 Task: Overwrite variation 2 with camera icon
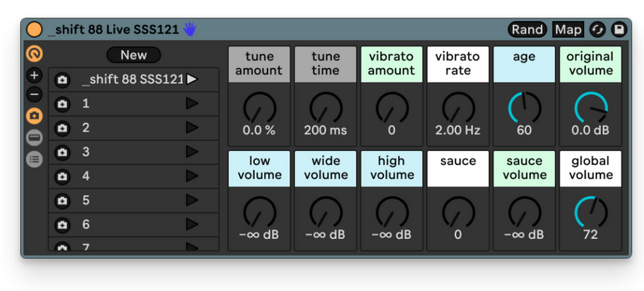pos(62,129)
